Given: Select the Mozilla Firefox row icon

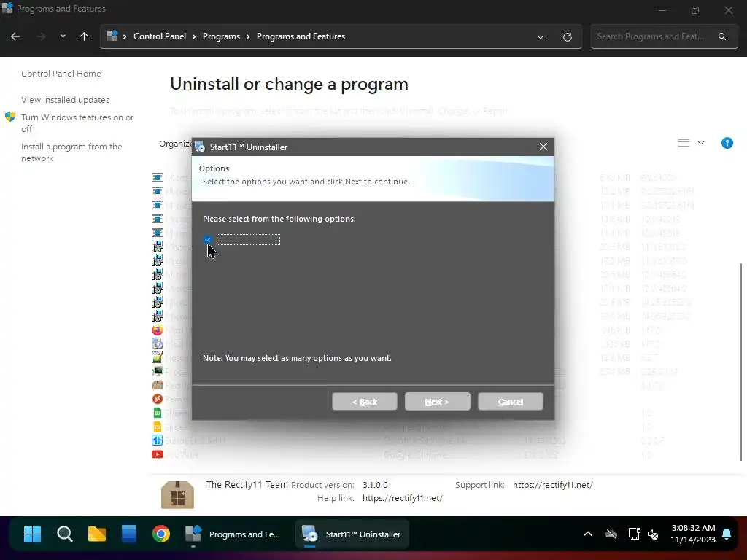Looking at the screenshot, I should pyautogui.click(x=158, y=330).
